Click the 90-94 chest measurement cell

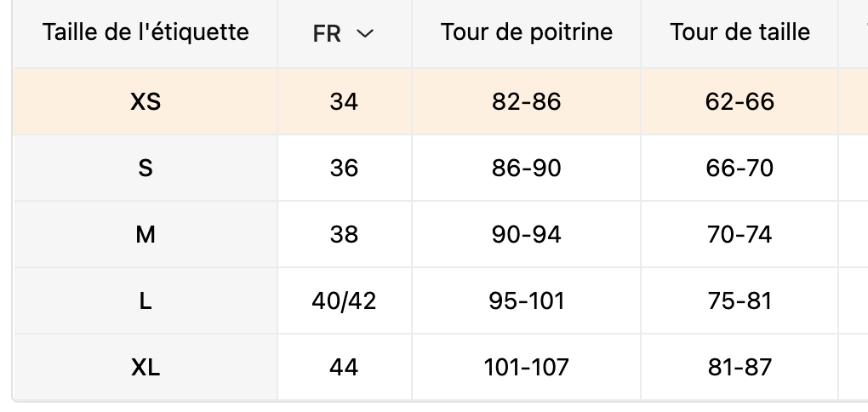point(527,234)
